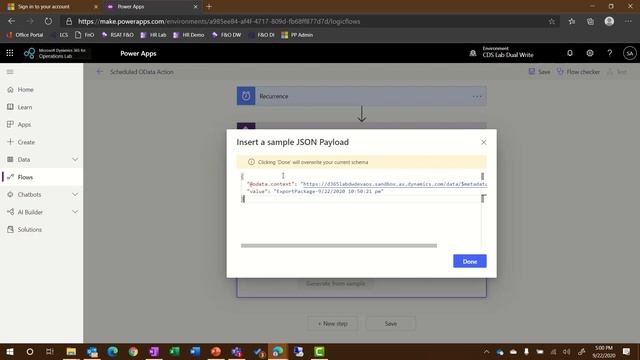
Task: Add a New step
Action: [333, 324]
